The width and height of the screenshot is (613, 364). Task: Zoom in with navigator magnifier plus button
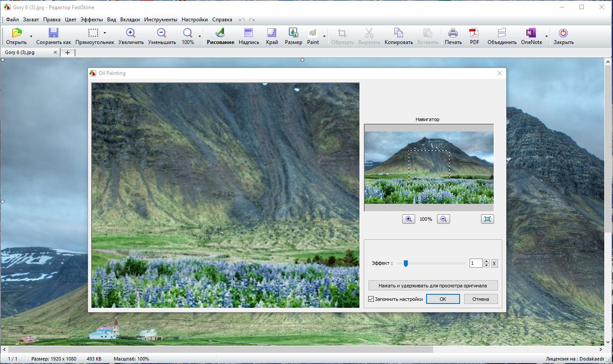tap(408, 219)
